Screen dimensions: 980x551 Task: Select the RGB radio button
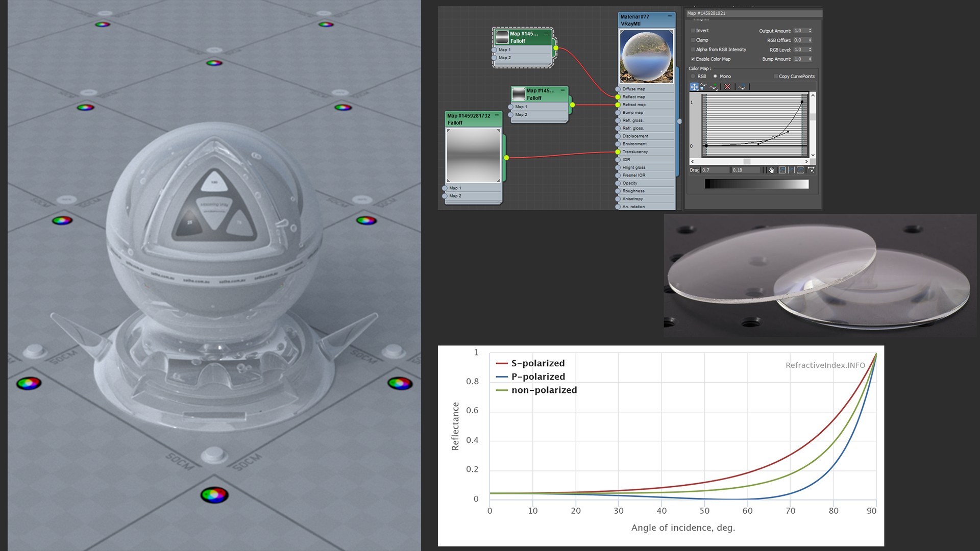click(x=693, y=77)
